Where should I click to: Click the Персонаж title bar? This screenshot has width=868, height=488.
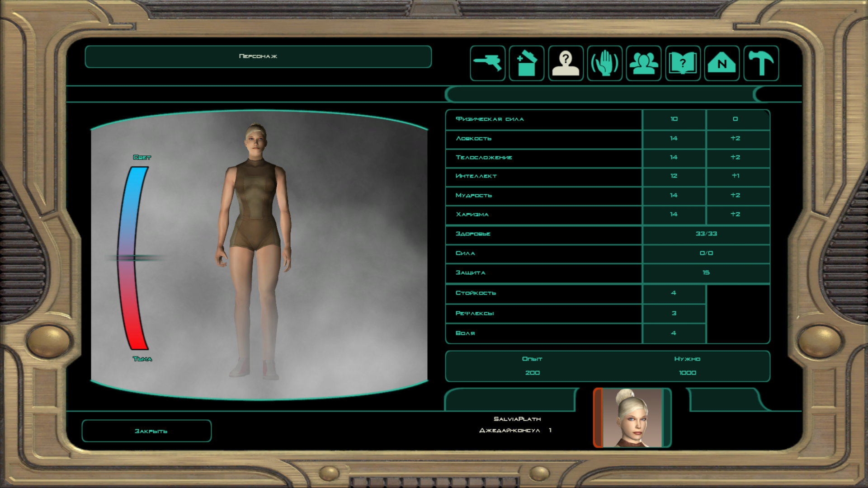coord(258,56)
